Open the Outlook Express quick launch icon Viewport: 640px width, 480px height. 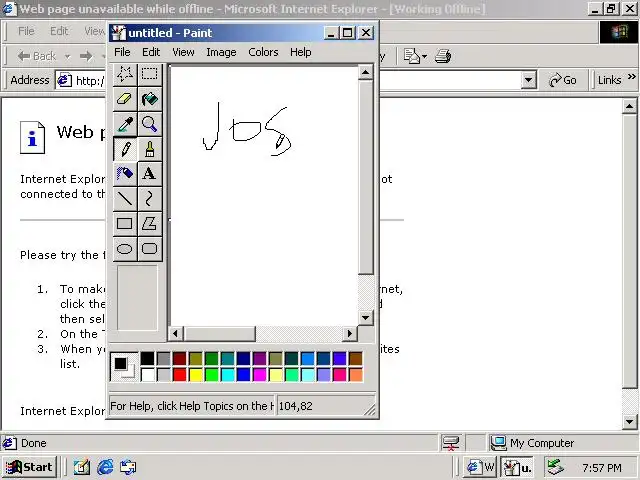point(128,467)
